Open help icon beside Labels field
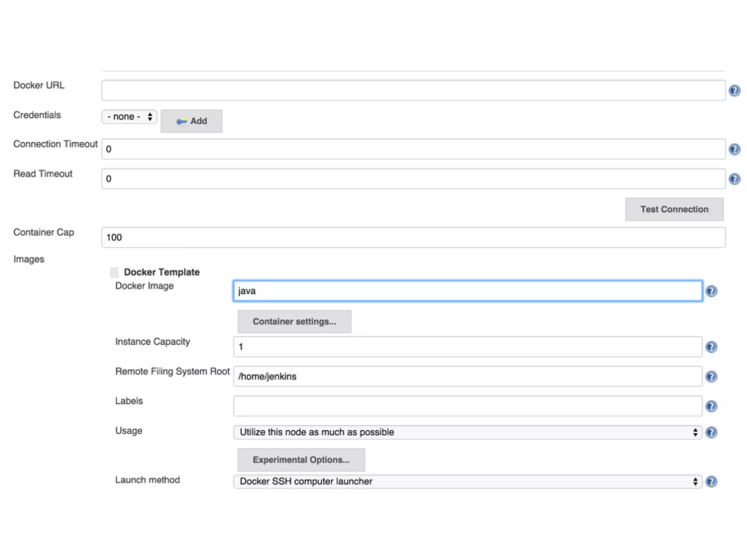The height and width of the screenshot is (560, 747). (x=711, y=406)
